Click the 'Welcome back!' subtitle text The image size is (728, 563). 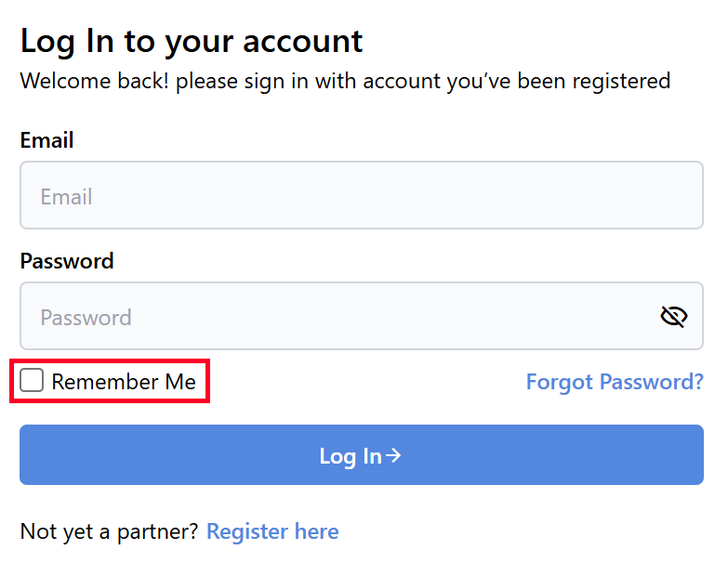click(x=345, y=81)
